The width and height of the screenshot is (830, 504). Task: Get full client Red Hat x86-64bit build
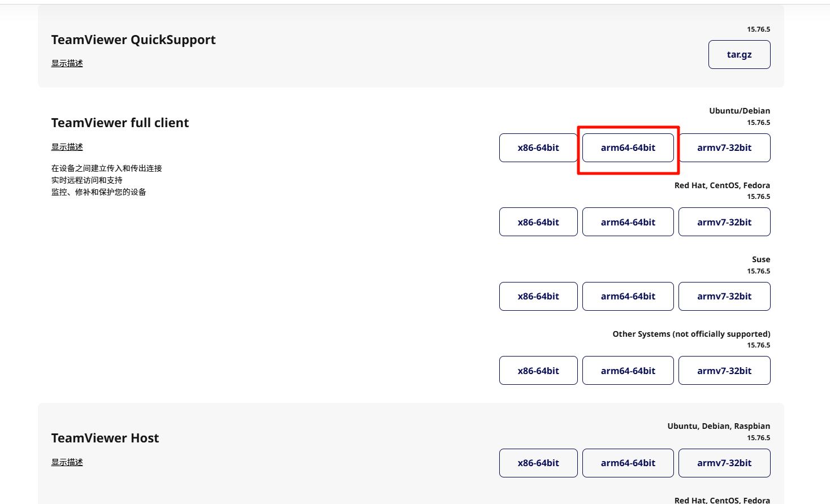coord(538,222)
